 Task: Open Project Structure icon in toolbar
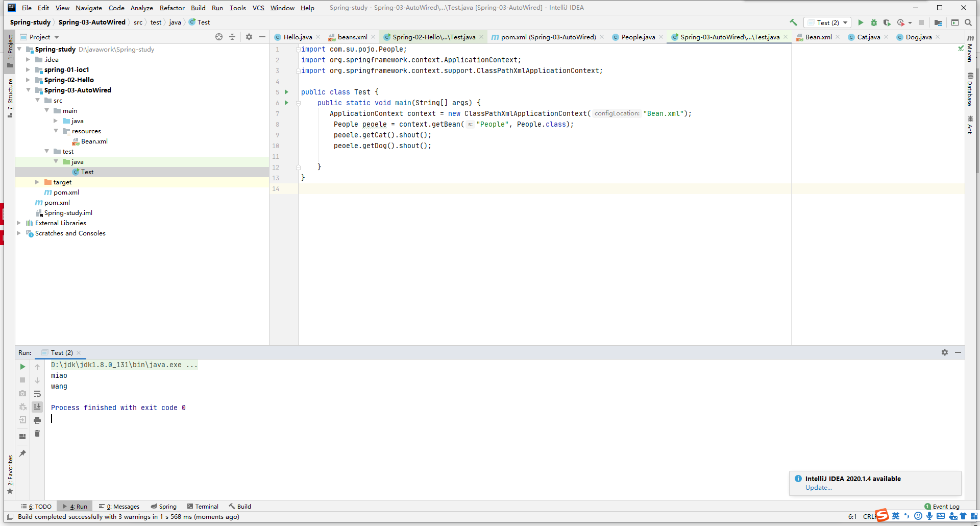pyautogui.click(x=938, y=22)
